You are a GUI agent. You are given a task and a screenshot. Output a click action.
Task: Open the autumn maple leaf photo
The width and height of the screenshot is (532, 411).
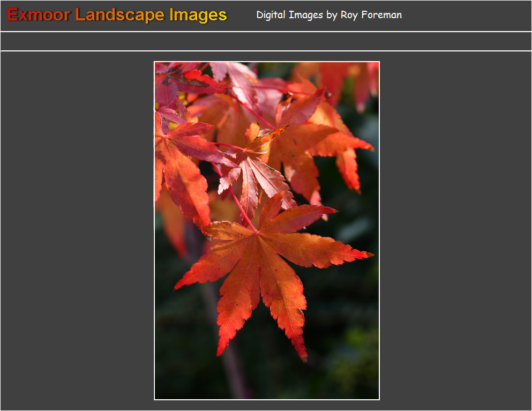coord(266,230)
